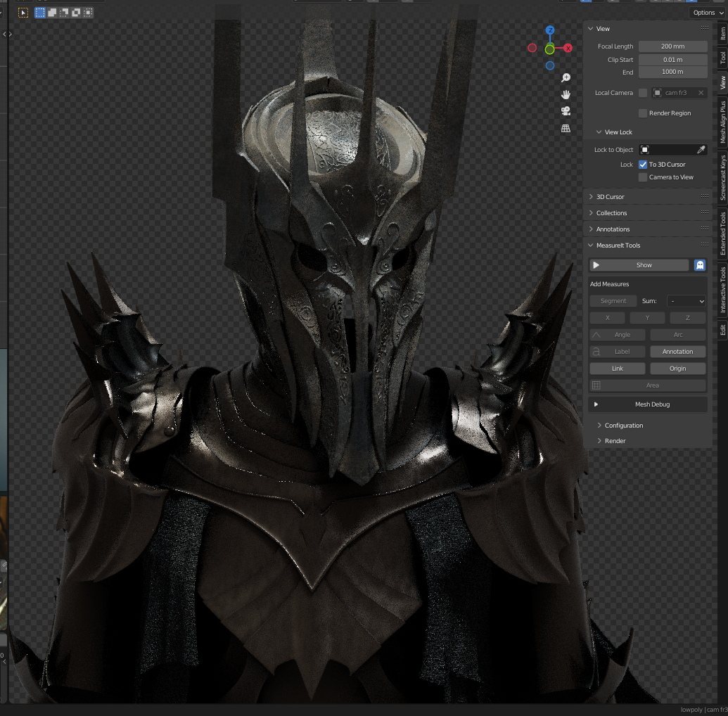Screen dimensions: 728x716
Task: Enable the Render Region checkbox
Action: point(643,113)
